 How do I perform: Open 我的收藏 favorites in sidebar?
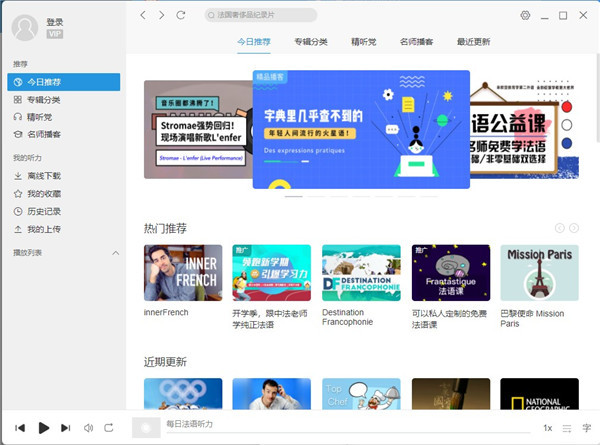tap(43, 194)
